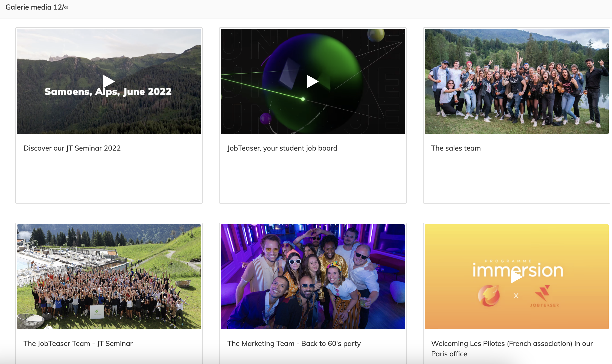The height and width of the screenshot is (364, 612).
Task: Play the JobTeaser student job board video
Action: [312, 81]
